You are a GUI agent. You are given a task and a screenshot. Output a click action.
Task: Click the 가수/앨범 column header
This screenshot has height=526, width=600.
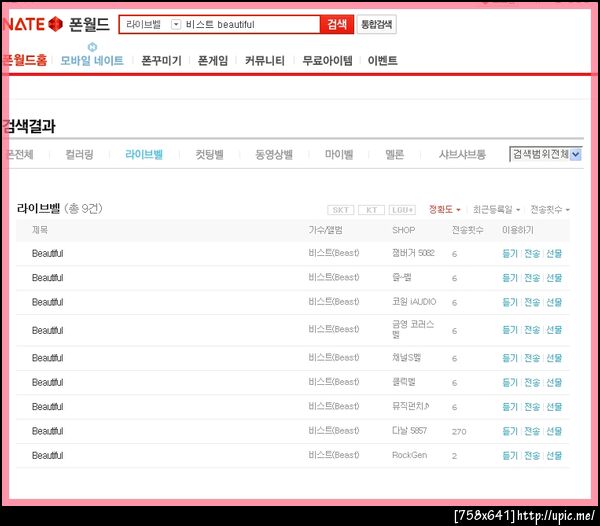[325, 230]
